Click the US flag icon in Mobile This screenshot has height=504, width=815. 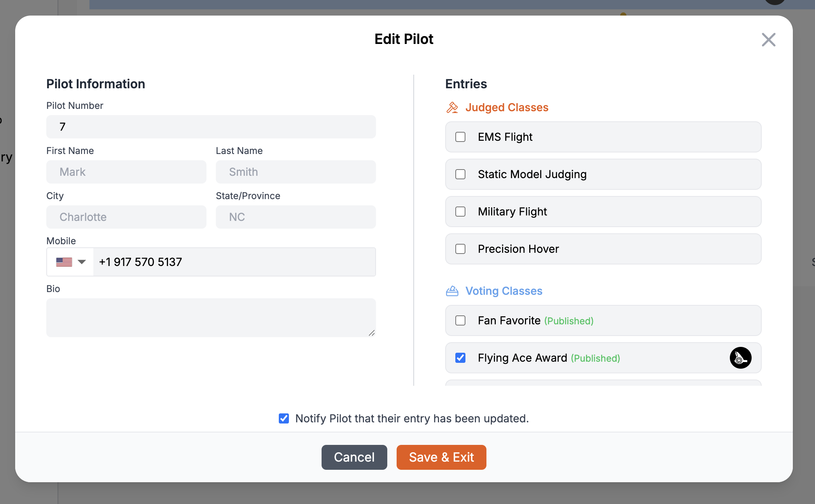point(64,262)
